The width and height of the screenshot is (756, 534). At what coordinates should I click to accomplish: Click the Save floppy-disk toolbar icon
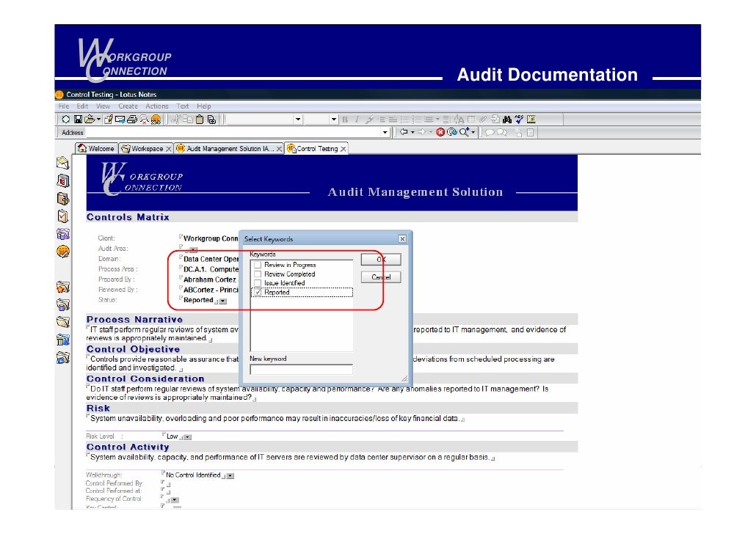point(78,119)
